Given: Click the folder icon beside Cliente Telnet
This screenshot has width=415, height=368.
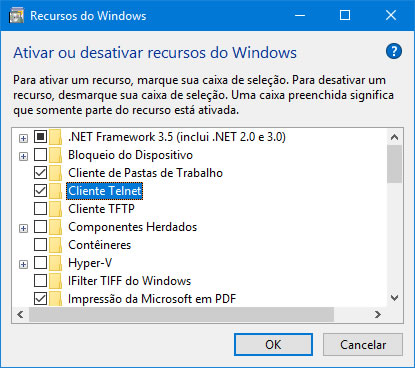Looking at the screenshot, I should 56,191.
